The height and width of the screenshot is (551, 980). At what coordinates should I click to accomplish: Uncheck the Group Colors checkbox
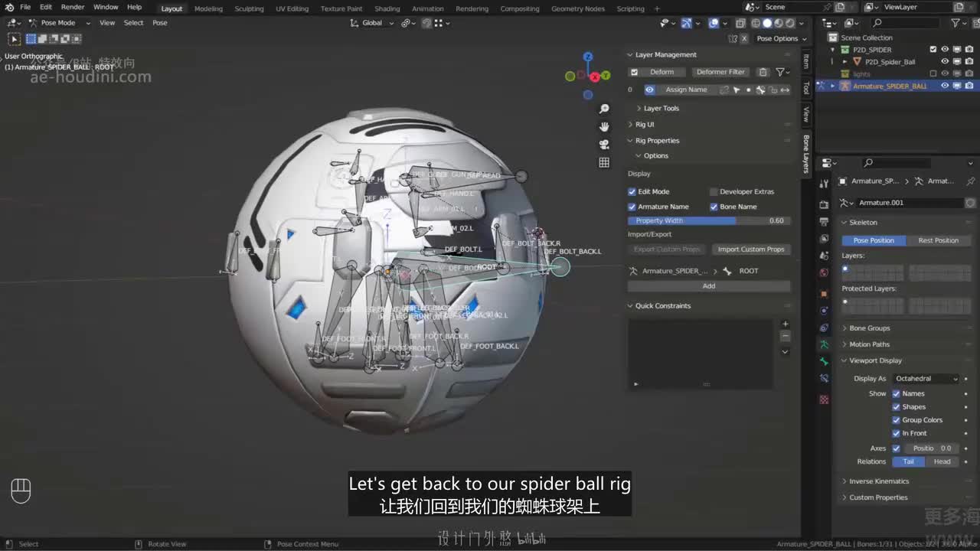point(896,419)
